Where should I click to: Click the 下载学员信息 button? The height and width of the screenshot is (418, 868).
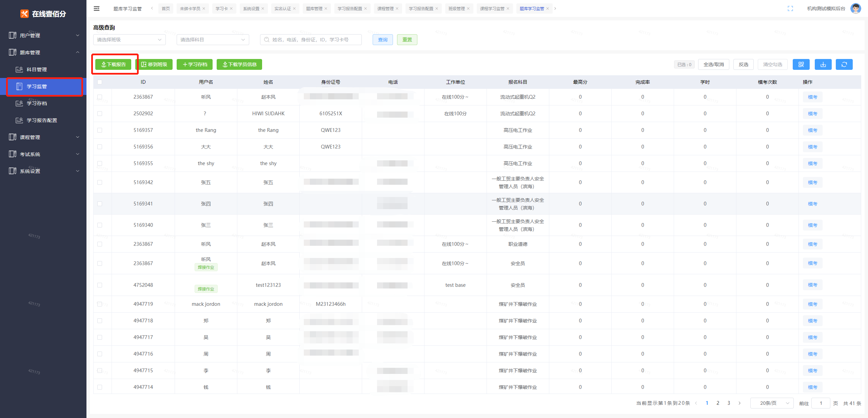click(x=239, y=64)
